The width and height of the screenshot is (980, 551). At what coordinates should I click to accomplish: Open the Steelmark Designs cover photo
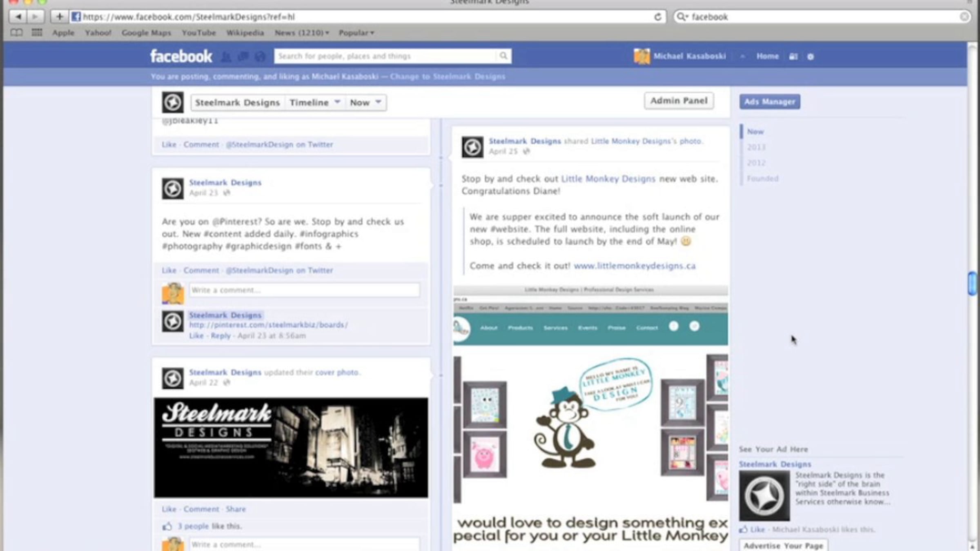point(291,447)
